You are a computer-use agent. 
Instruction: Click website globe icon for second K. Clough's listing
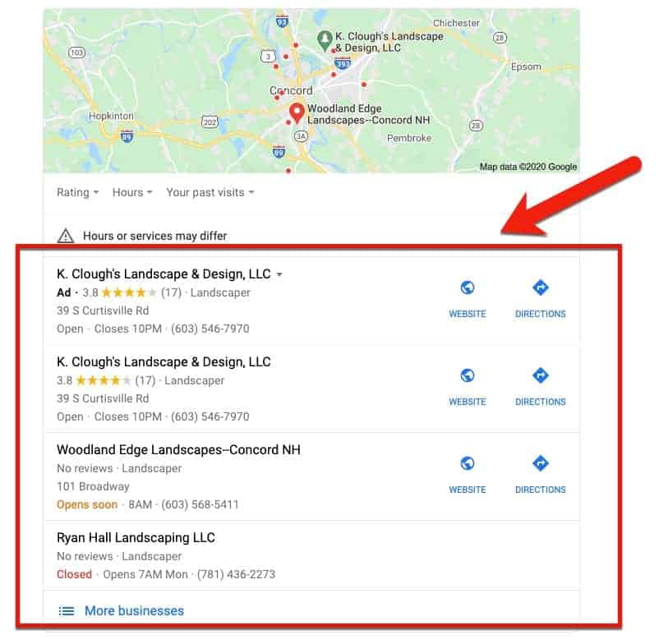tap(468, 375)
